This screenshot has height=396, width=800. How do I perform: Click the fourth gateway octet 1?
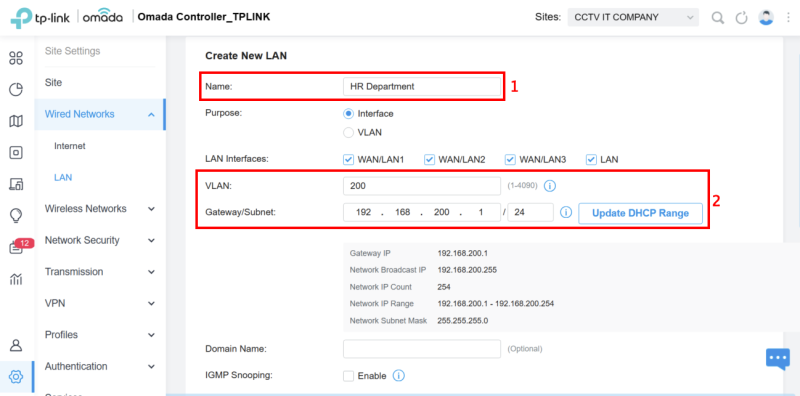coord(480,212)
